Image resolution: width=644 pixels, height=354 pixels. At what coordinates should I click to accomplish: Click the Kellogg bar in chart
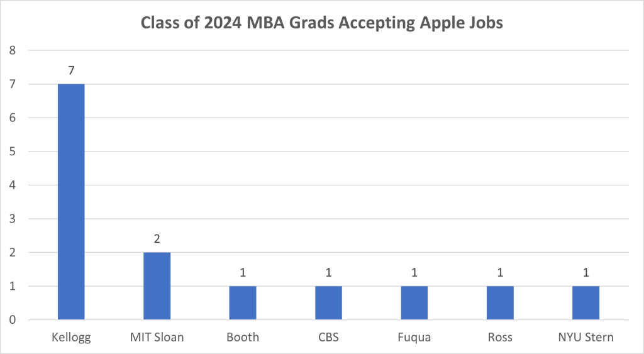pyautogui.click(x=71, y=201)
